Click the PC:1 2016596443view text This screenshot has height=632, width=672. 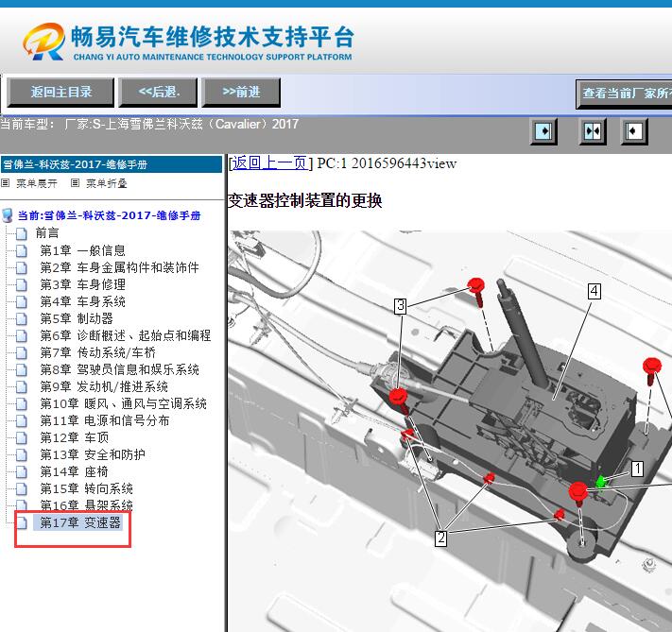387,163
